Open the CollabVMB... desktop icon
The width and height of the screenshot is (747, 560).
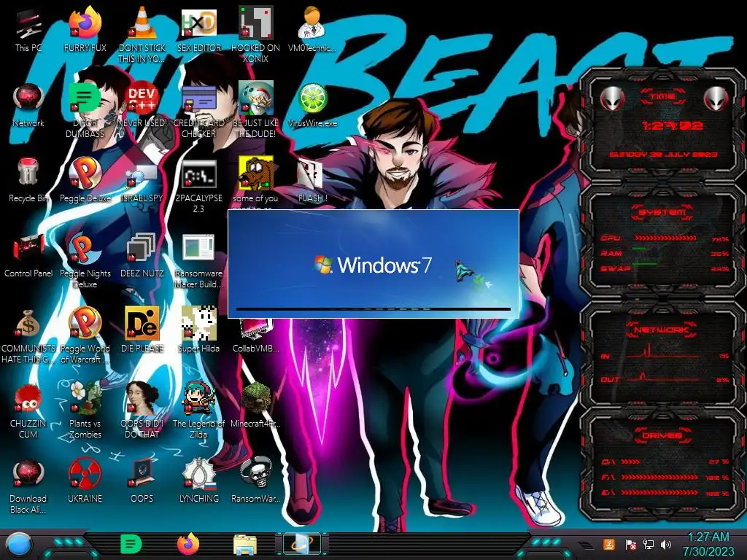click(256, 337)
